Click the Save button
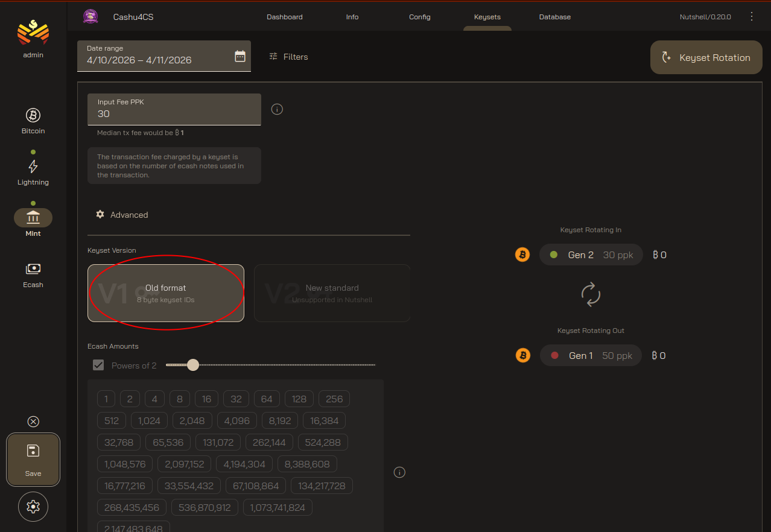 click(33, 460)
